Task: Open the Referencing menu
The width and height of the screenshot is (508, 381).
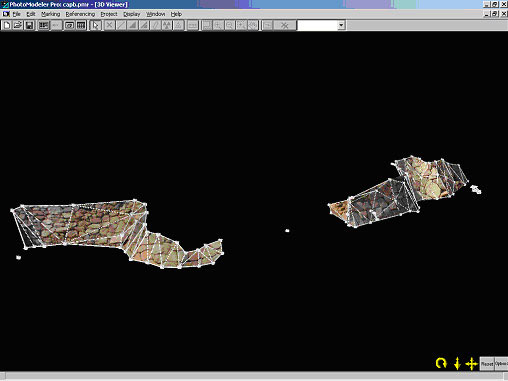Action: (80, 14)
